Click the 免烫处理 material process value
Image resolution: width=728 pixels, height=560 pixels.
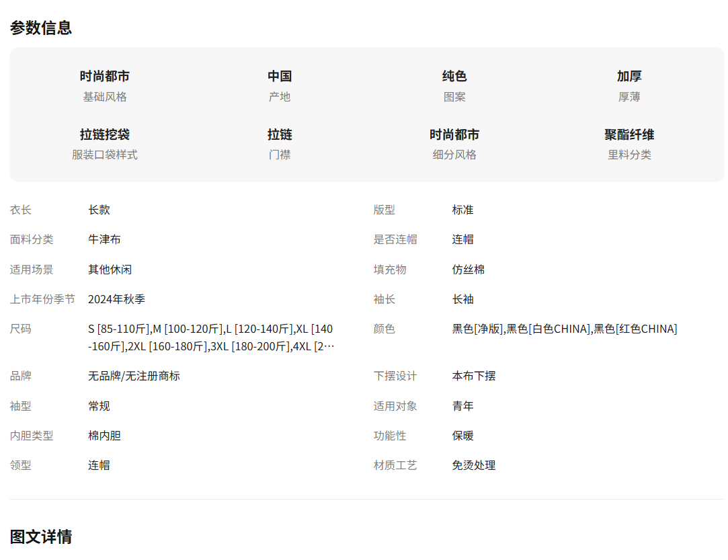[x=473, y=465]
